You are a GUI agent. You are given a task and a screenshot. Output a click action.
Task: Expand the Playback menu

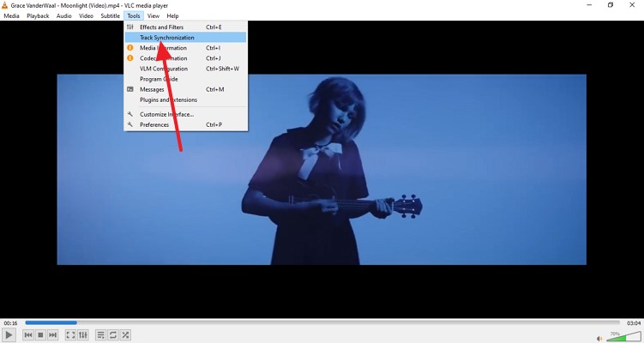tap(38, 16)
